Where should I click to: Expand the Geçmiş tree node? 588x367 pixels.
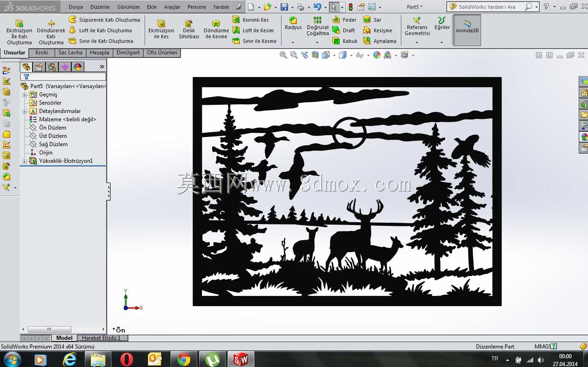pos(25,95)
